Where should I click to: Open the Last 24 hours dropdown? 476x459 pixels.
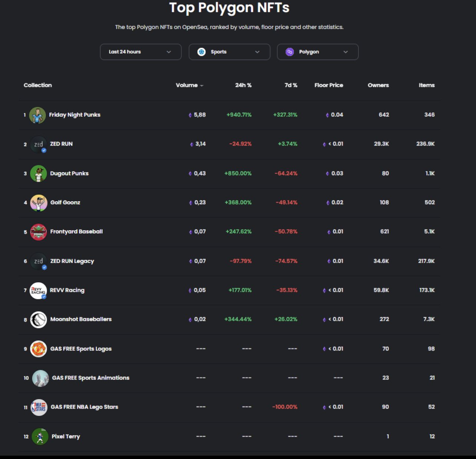coord(141,52)
